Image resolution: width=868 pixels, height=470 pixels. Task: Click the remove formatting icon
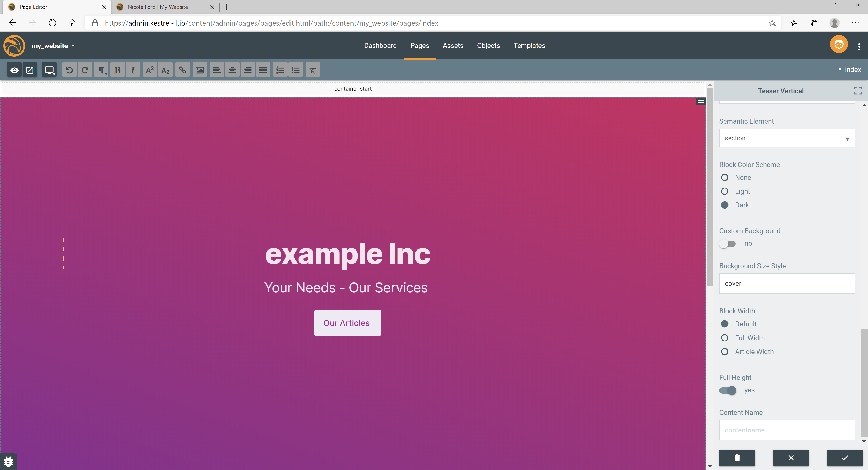[312, 70]
